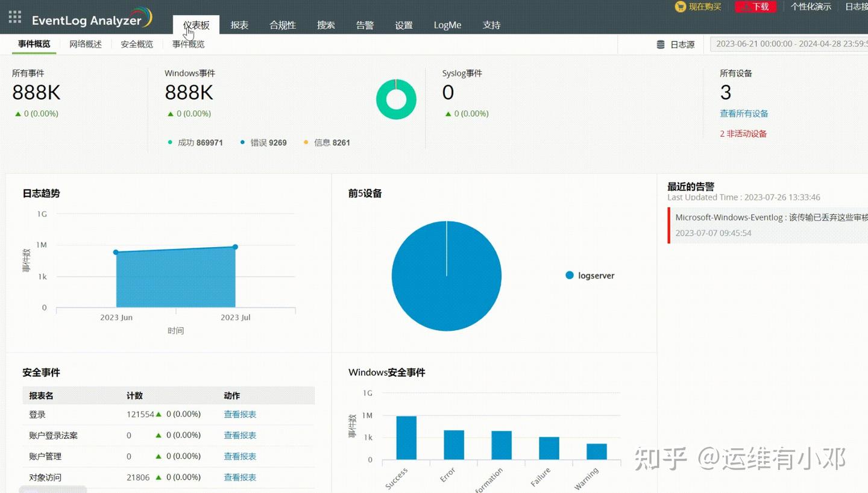This screenshot has height=493, width=868.
Task: Click the alert timestamp 2023-07-07 09:45:54
Action: [713, 233]
